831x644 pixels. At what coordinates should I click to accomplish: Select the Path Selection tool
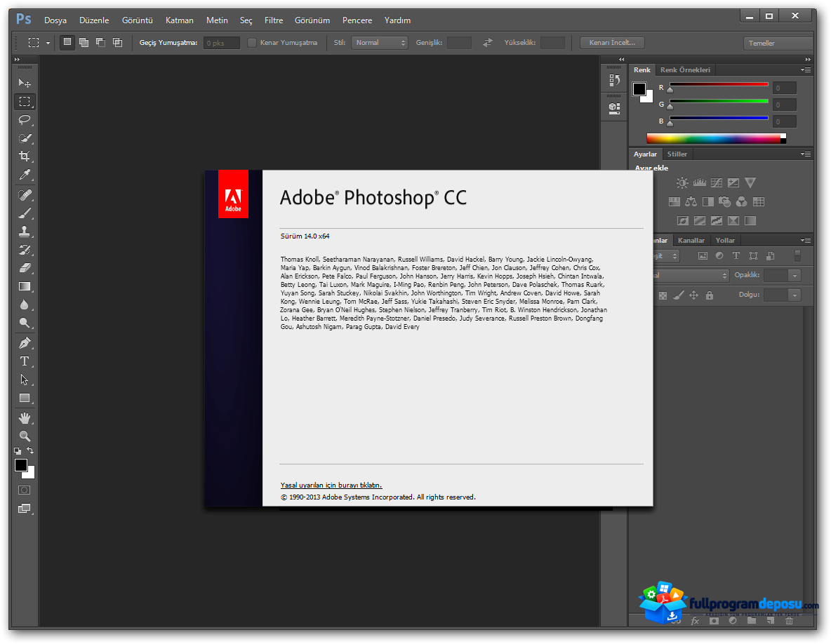(x=25, y=380)
